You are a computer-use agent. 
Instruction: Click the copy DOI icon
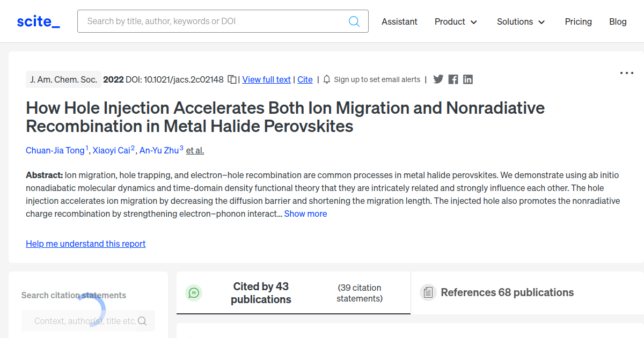coord(232,79)
